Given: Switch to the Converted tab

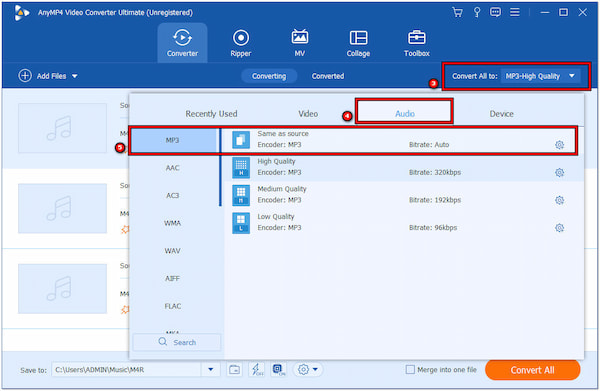Looking at the screenshot, I should click(x=328, y=76).
